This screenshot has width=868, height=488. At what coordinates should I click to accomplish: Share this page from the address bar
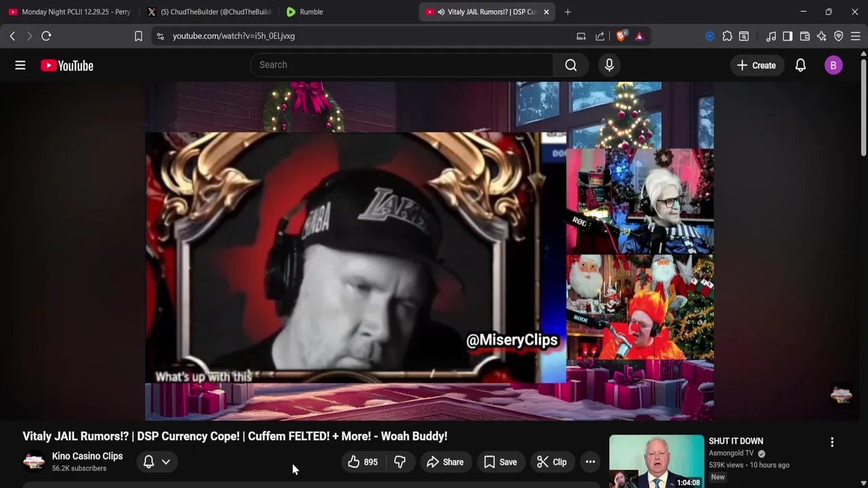(600, 36)
